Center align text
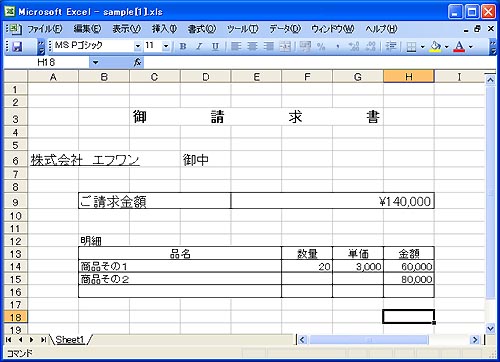The image size is (500, 362). click(252, 46)
